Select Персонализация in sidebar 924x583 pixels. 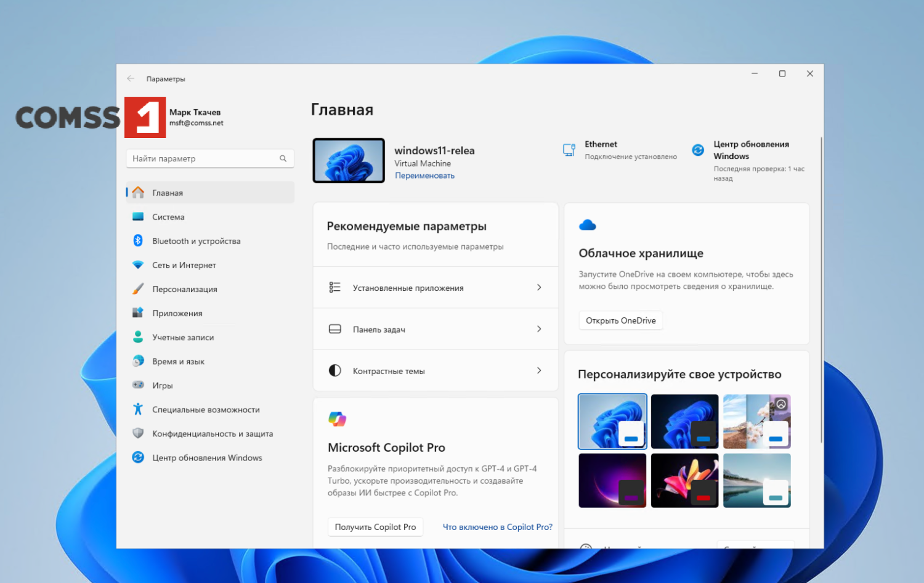tap(210, 288)
